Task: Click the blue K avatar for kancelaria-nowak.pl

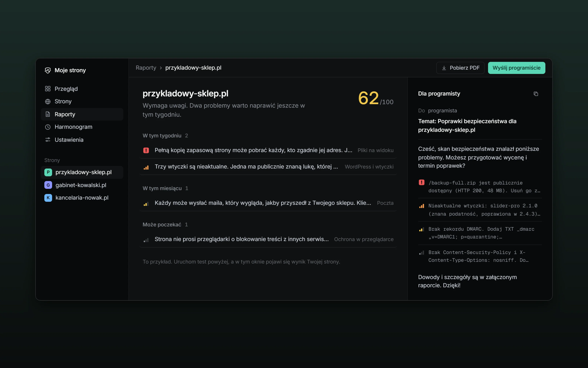Action: (x=48, y=198)
